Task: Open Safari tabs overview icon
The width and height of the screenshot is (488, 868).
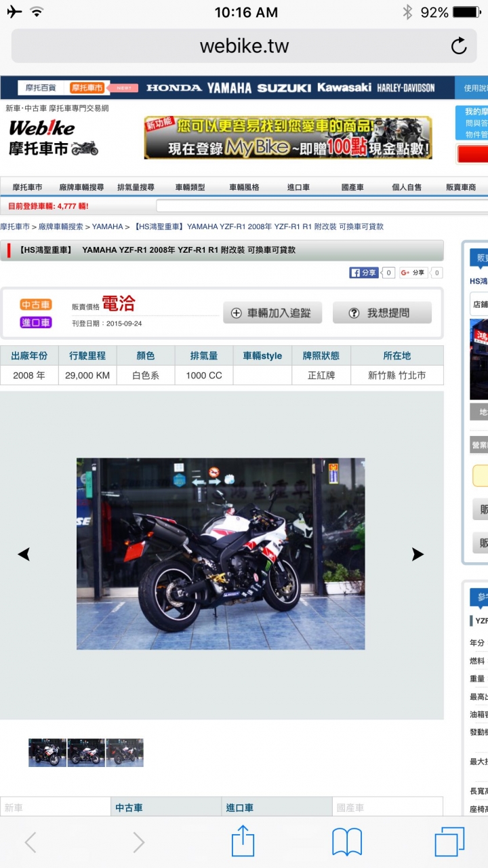Action: [450, 842]
